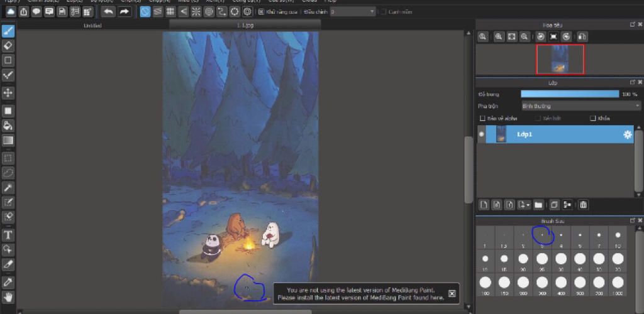Close the navigator panel
This screenshot has height=314, width=644.
[640, 24]
